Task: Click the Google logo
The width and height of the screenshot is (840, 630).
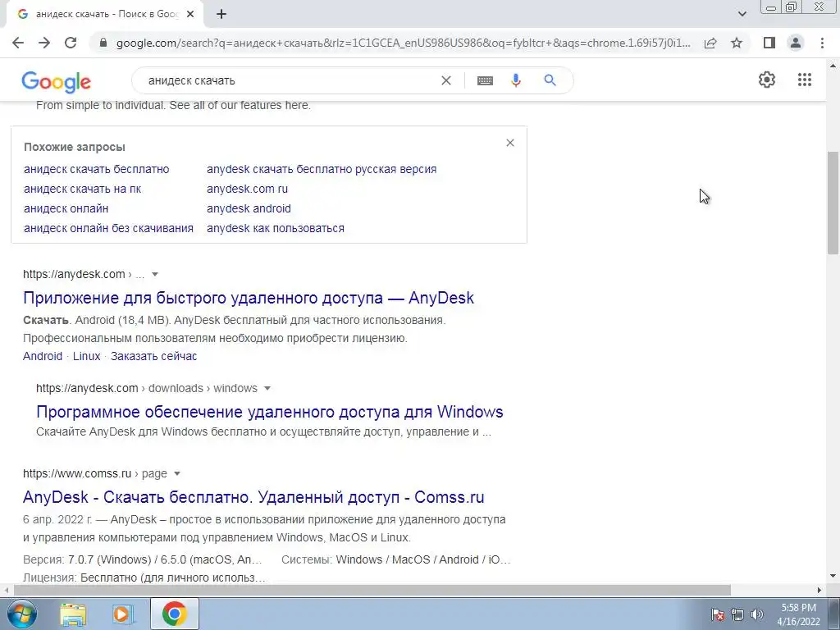Action: coord(57,82)
